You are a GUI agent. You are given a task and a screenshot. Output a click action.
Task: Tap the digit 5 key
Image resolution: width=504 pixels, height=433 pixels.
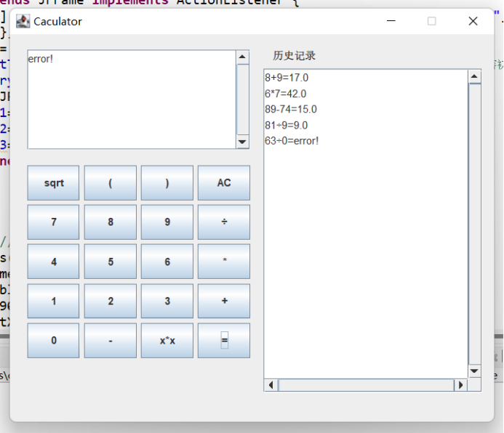[111, 262]
